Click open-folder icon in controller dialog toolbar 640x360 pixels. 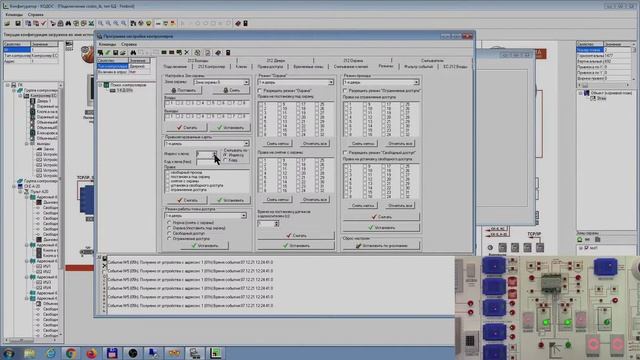click(123, 53)
